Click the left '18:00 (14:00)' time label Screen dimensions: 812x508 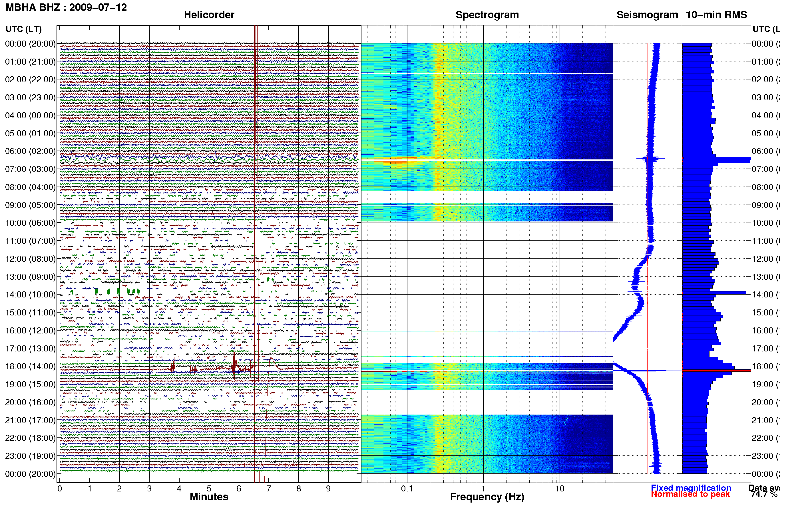30,366
